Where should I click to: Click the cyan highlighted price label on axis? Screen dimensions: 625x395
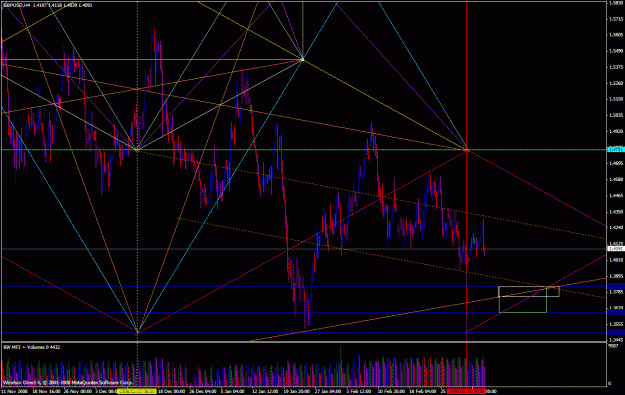(615, 149)
